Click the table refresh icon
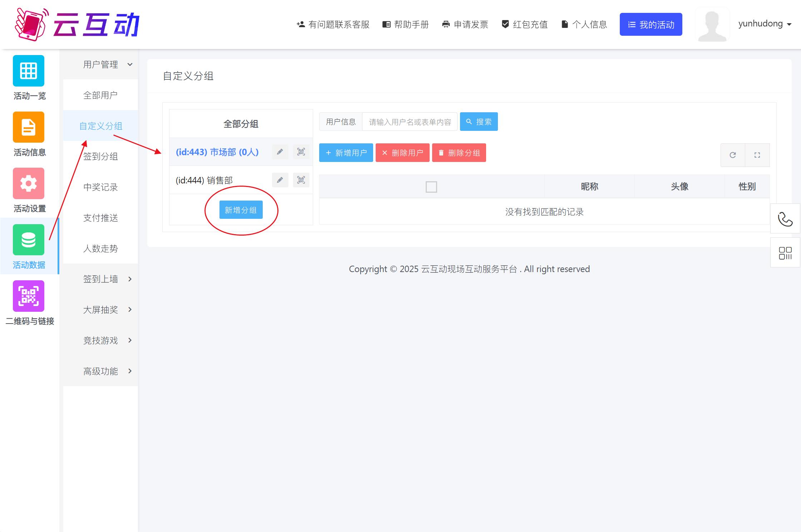Screen dimensions: 801x532 click(x=733, y=155)
